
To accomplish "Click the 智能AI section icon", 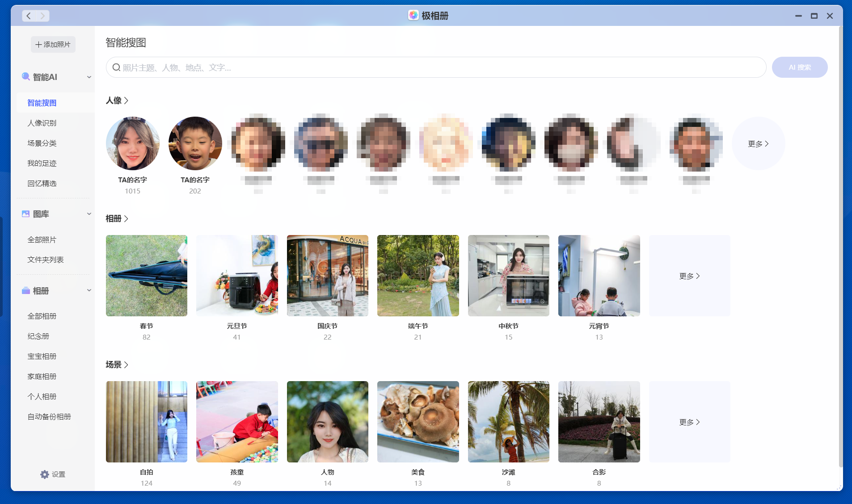I will (25, 76).
